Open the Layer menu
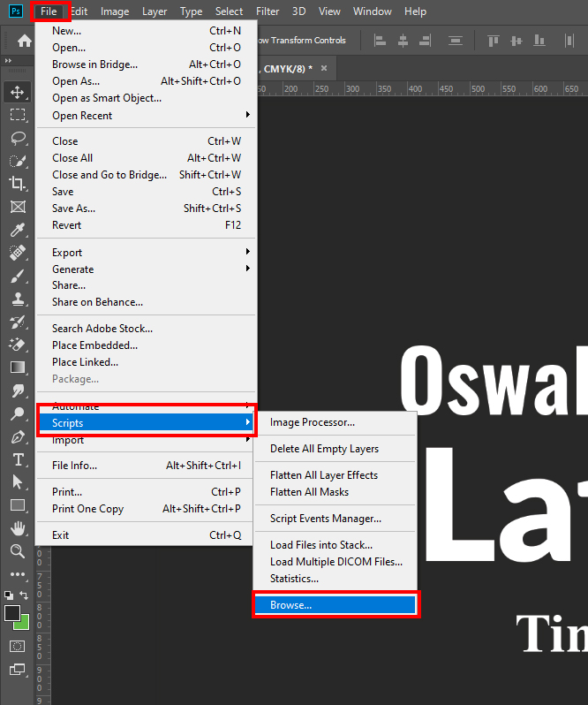588x705 pixels. (155, 11)
